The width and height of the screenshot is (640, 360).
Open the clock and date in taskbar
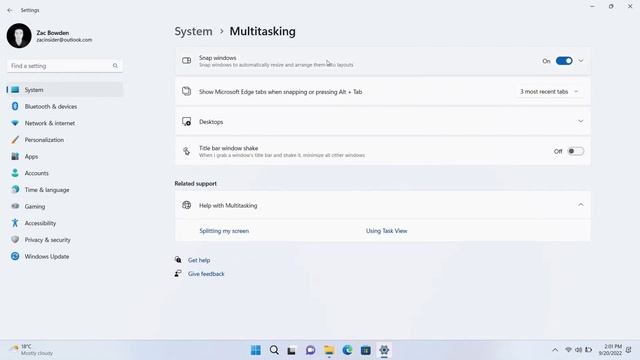(611, 350)
